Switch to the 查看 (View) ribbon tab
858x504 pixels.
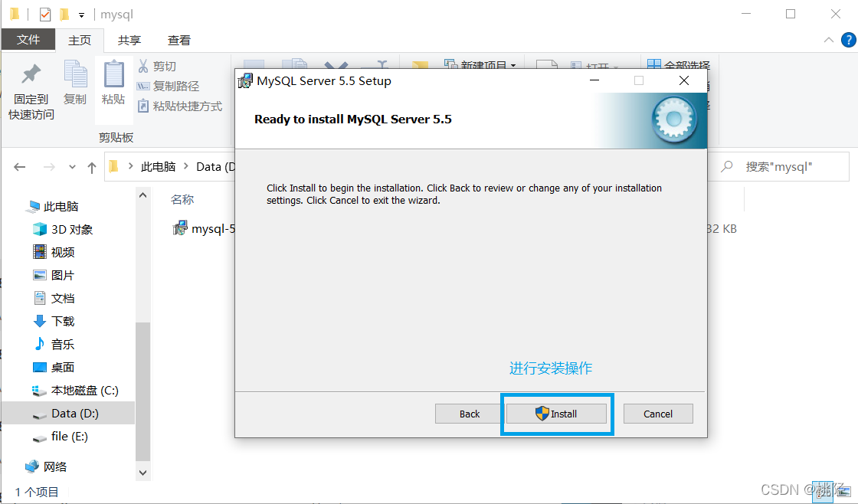point(179,40)
